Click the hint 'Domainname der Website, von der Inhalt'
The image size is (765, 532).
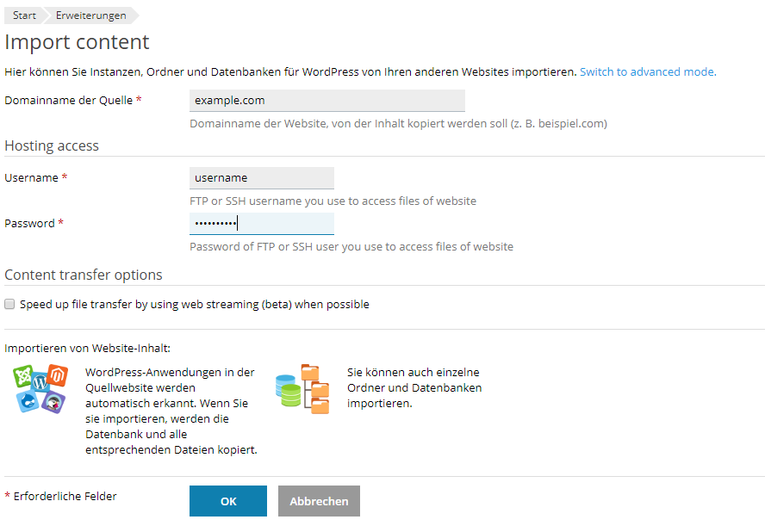tap(398, 124)
